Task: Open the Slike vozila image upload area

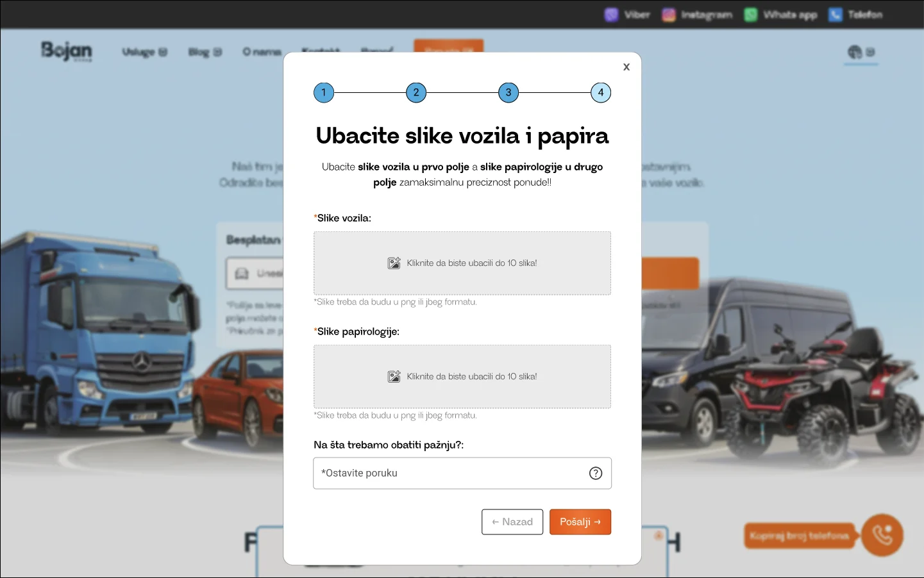Action: (462, 263)
